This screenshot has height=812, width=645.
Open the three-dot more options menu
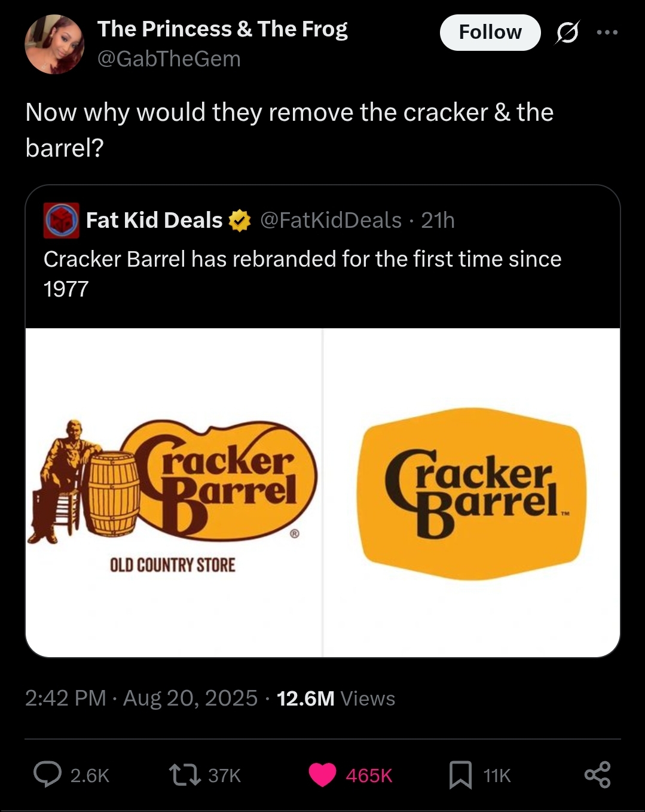[x=607, y=32]
